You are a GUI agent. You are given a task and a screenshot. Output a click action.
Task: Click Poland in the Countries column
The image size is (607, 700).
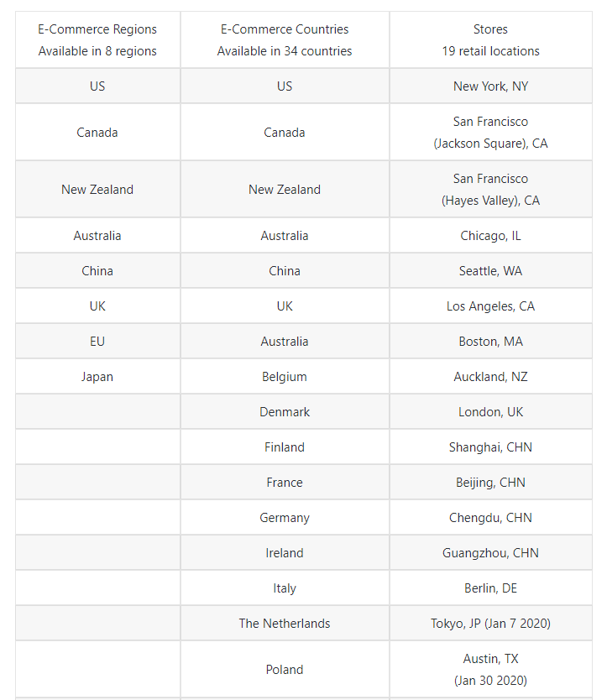click(x=285, y=670)
